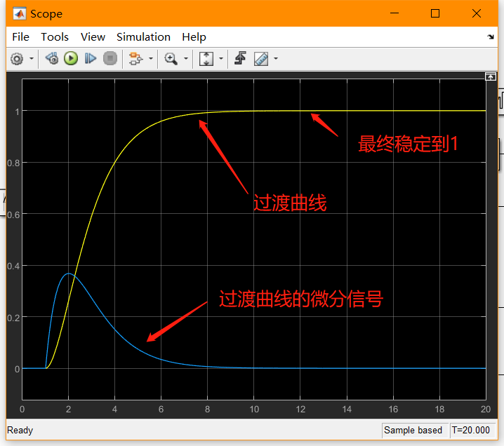The width and height of the screenshot is (504, 446).
Task: Click the MATLAB logo in title bar
Action: click(19, 14)
